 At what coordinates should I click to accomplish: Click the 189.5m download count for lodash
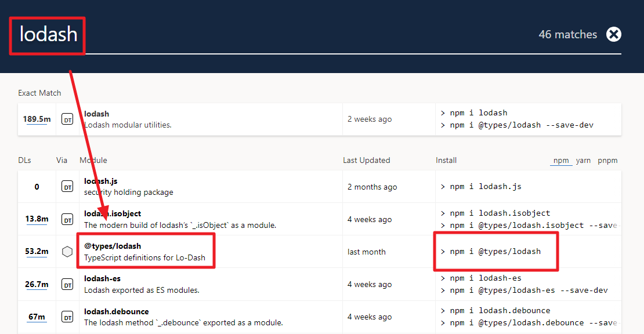coord(37,118)
